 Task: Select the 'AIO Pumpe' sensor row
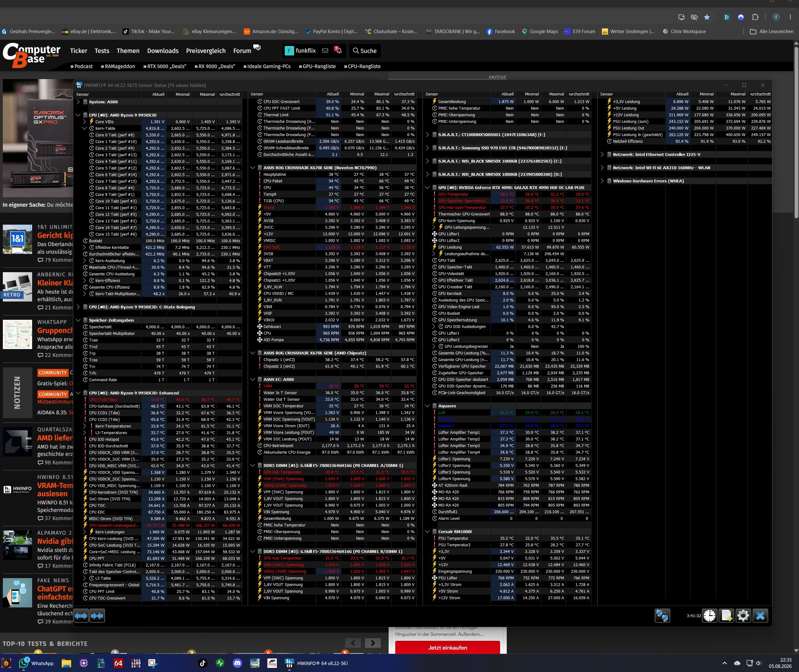pyautogui.click(x=332, y=340)
